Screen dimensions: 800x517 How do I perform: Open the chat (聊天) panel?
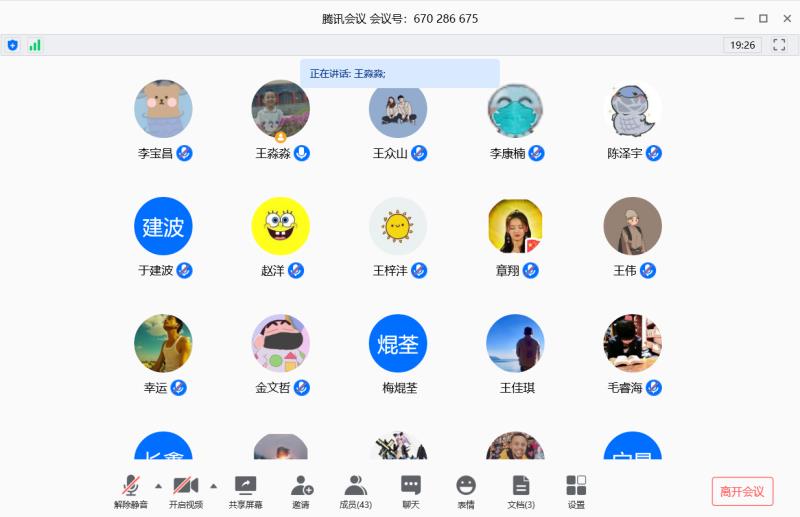411,491
